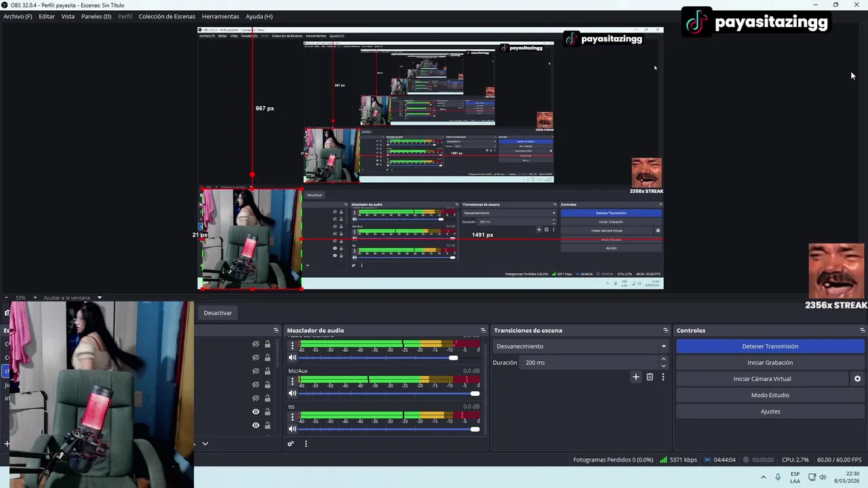Decrease Duración with the down arrow
The image size is (868, 488).
663,366
